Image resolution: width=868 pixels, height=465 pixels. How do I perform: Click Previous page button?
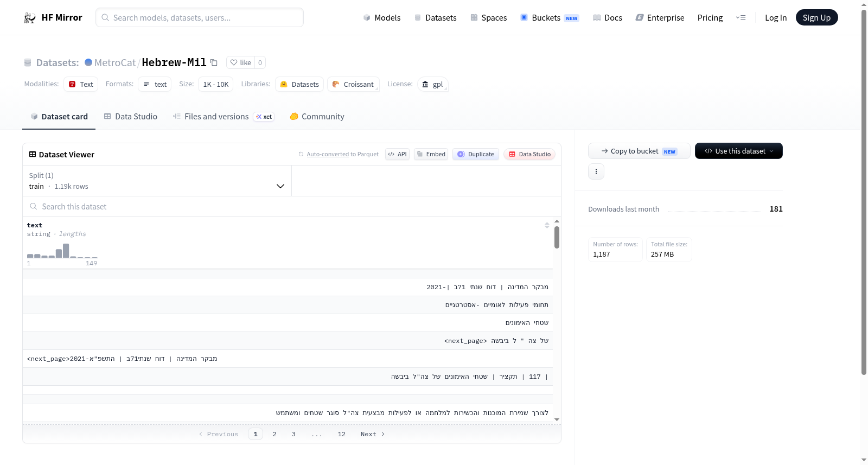tap(219, 434)
